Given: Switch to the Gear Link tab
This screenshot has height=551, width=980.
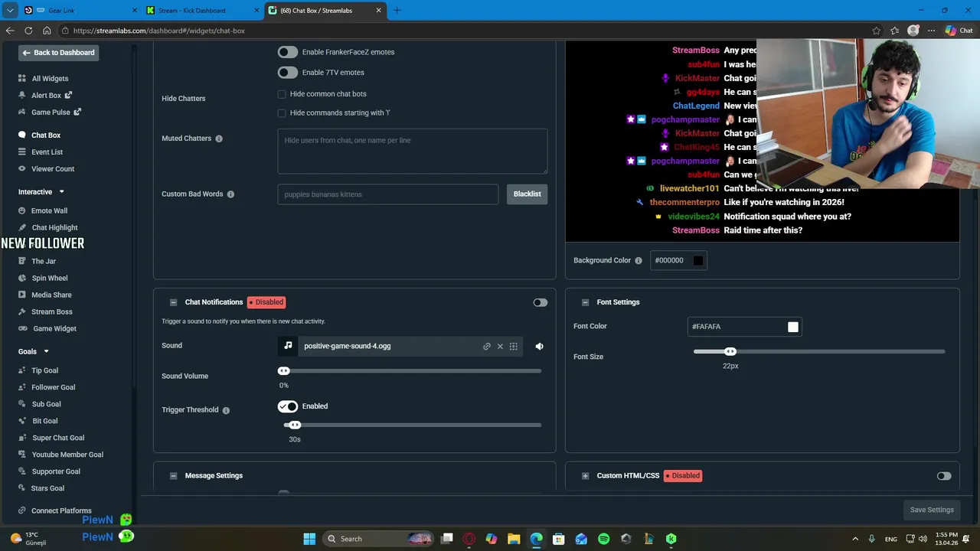Looking at the screenshot, I should coord(80,11).
